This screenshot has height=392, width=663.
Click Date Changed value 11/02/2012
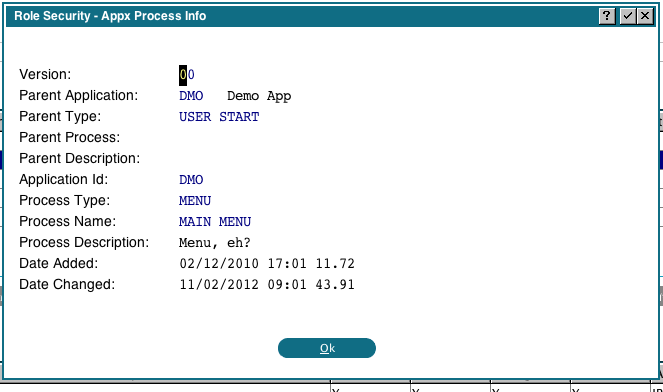[219, 285]
